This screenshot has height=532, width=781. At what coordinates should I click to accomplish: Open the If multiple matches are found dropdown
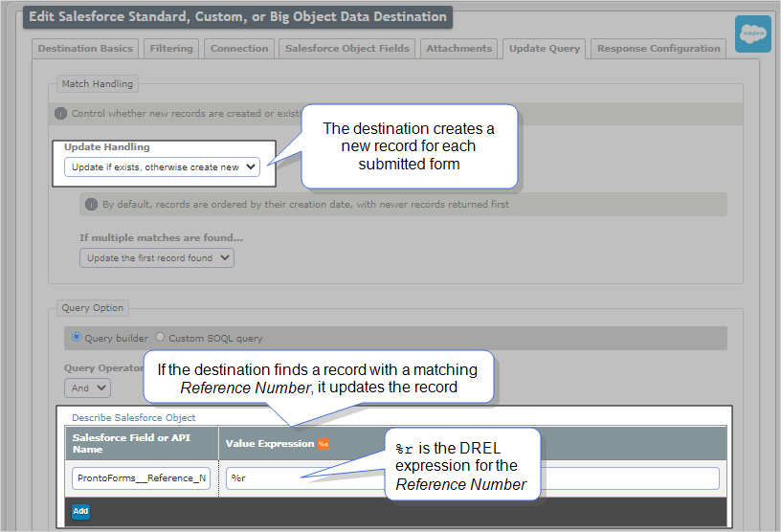(x=156, y=258)
